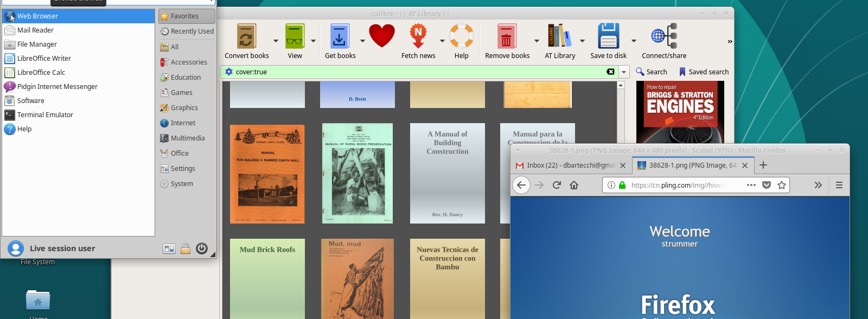
Task: Expand Remove books dropdown arrow
Action: point(537,41)
